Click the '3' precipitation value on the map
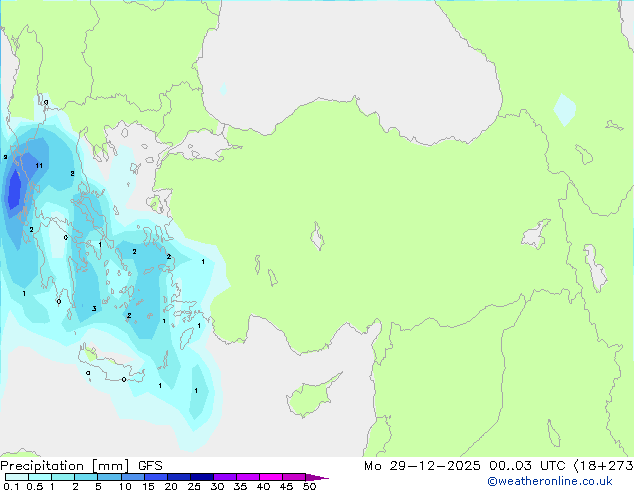Image resolution: width=634 pixels, height=490 pixels. pos(94,308)
